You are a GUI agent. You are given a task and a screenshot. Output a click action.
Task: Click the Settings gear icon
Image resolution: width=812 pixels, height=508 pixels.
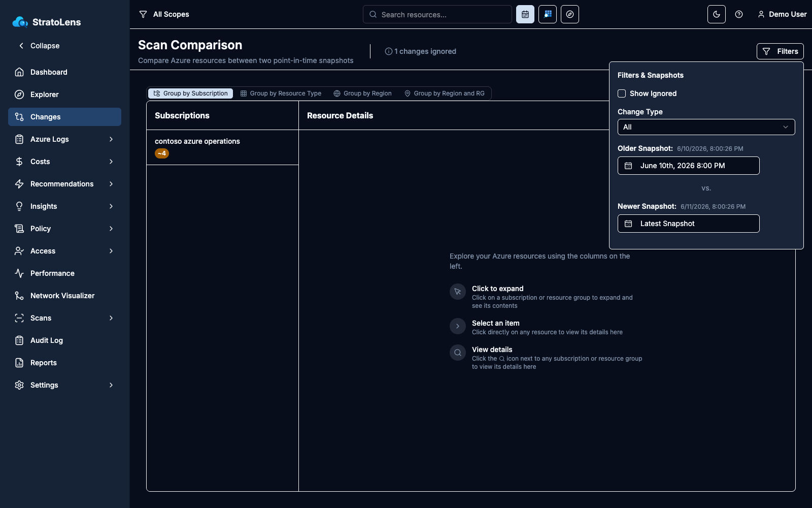[x=19, y=385]
